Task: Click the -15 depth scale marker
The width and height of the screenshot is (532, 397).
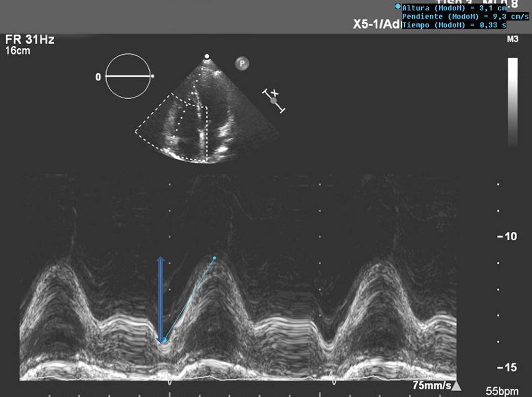Action: tap(507, 367)
